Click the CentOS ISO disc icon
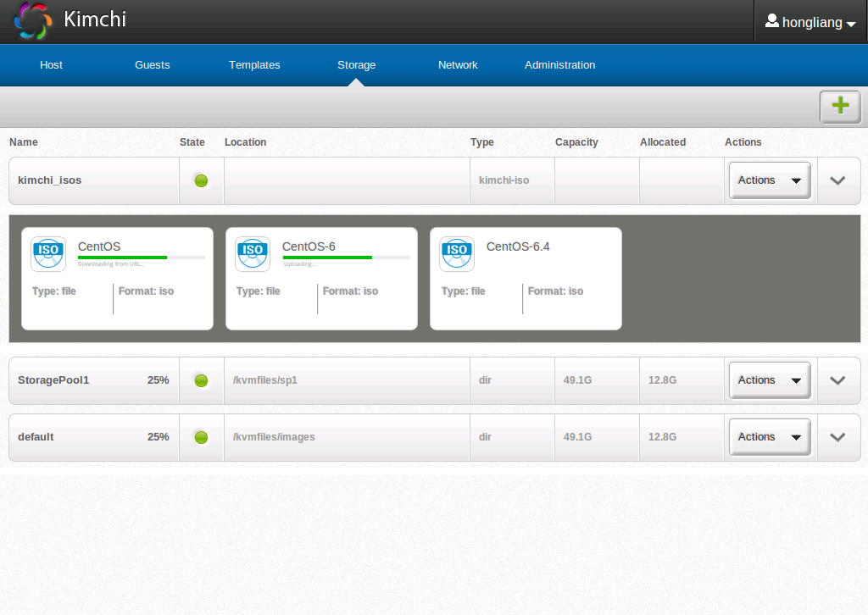 tap(48, 254)
